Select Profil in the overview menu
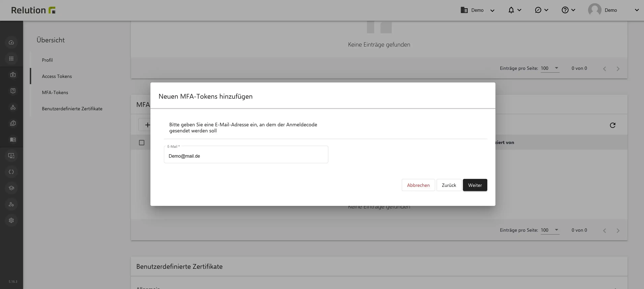644x289 pixels. tap(47, 60)
